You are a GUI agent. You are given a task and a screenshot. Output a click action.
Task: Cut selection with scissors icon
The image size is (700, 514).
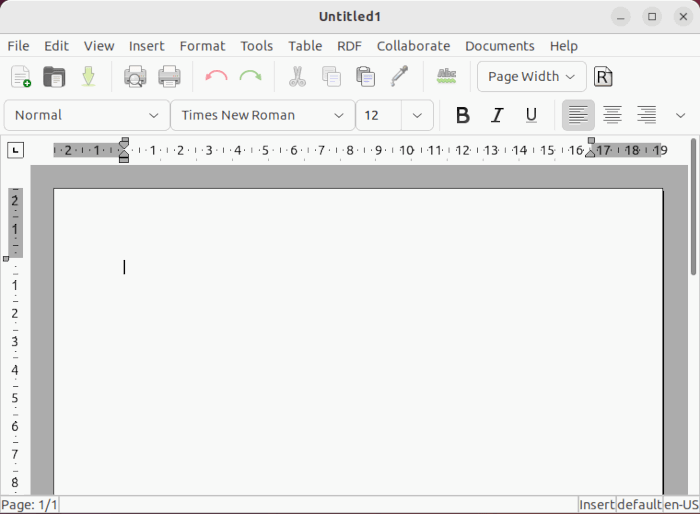(x=297, y=76)
